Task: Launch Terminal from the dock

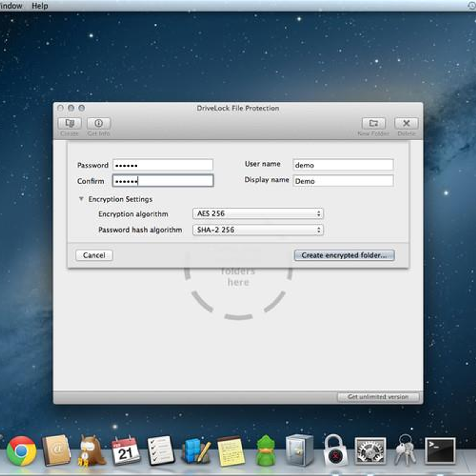Action: [x=440, y=451]
